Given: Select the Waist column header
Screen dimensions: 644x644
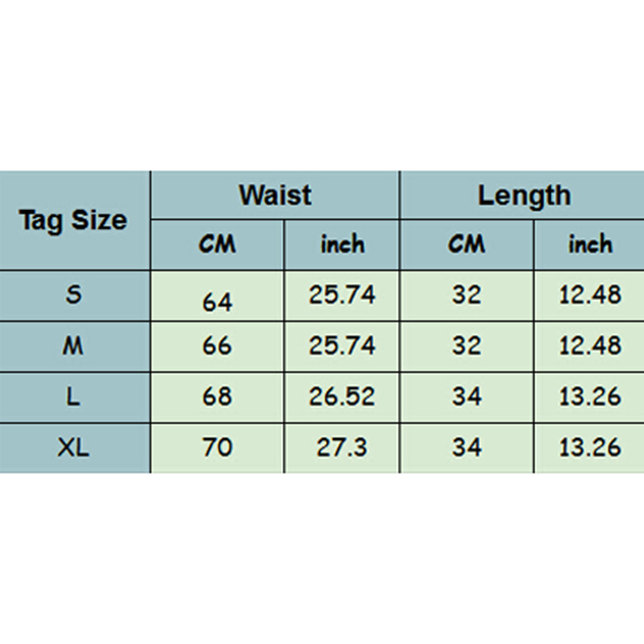Looking at the screenshot, I should coord(275,195).
